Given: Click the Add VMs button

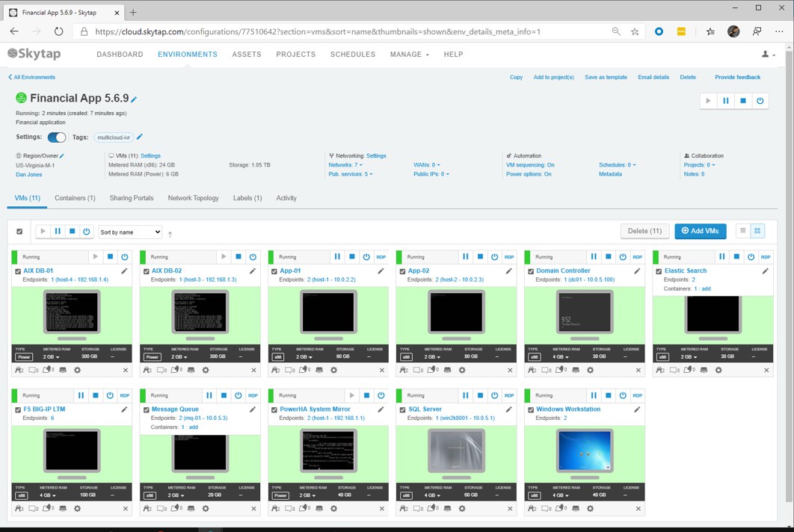Looking at the screenshot, I should (701, 231).
